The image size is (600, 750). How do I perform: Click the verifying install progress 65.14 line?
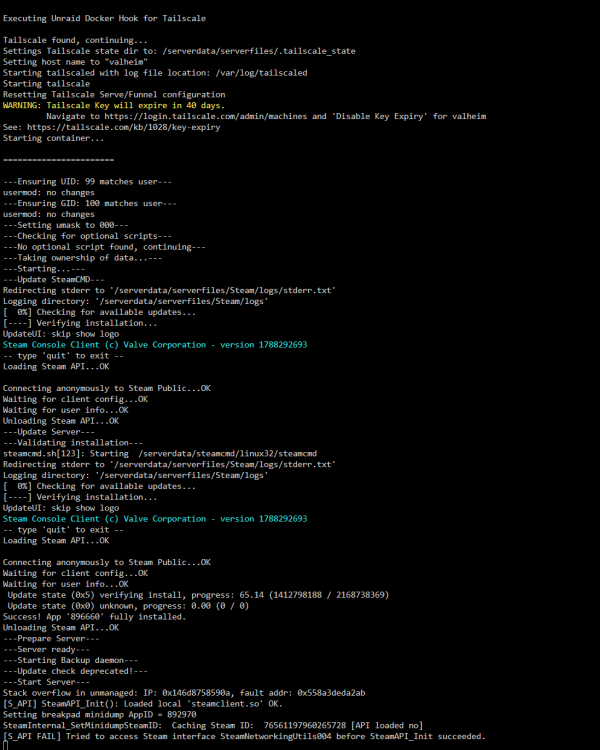[x=198, y=595]
